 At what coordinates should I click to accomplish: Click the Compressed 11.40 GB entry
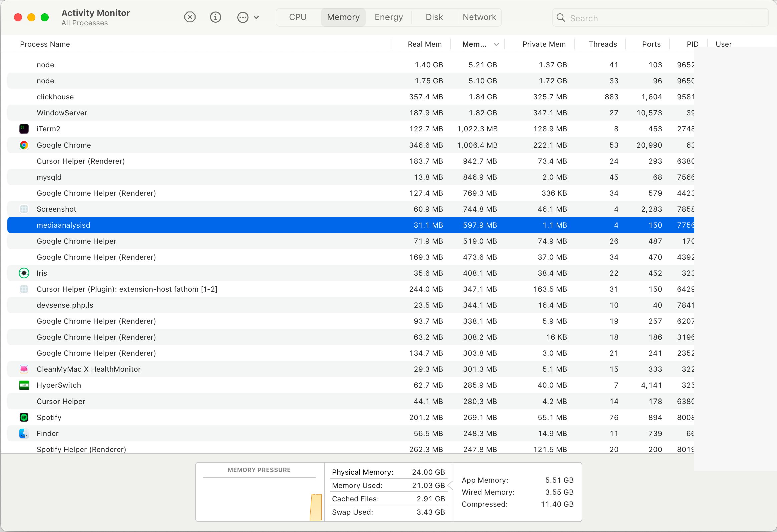click(518, 504)
